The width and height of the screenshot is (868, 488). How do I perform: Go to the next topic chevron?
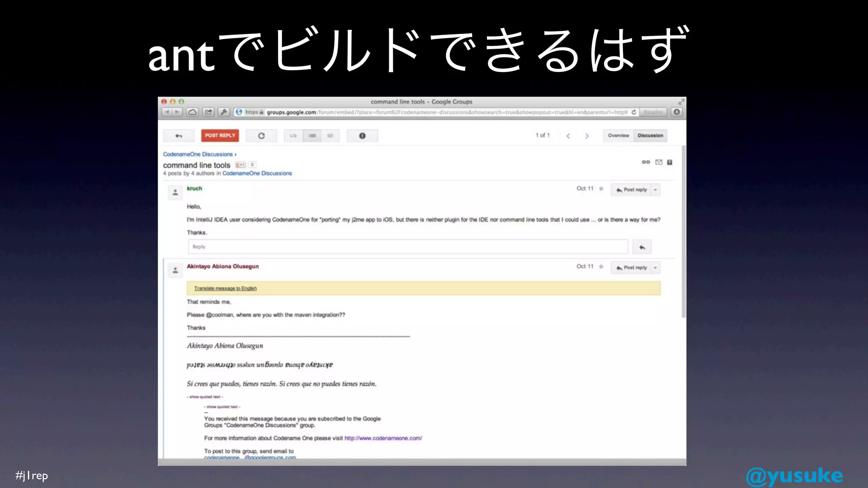[587, 136]
